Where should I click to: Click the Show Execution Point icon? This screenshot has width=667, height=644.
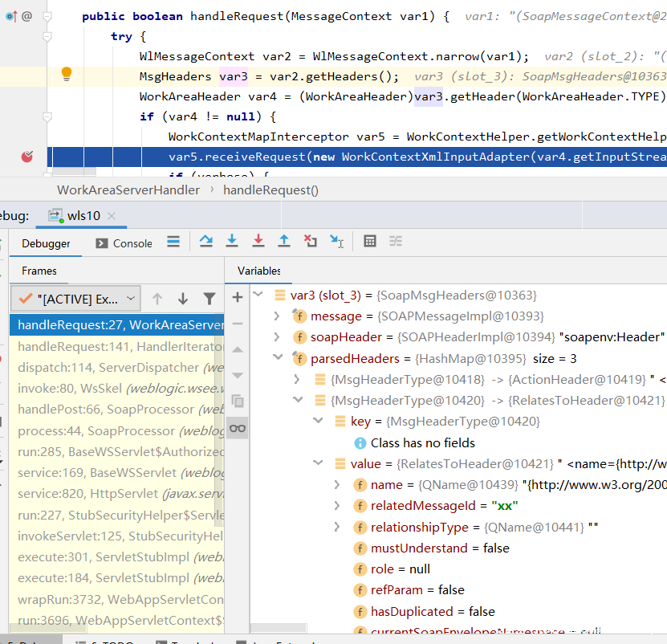(173, 242)
